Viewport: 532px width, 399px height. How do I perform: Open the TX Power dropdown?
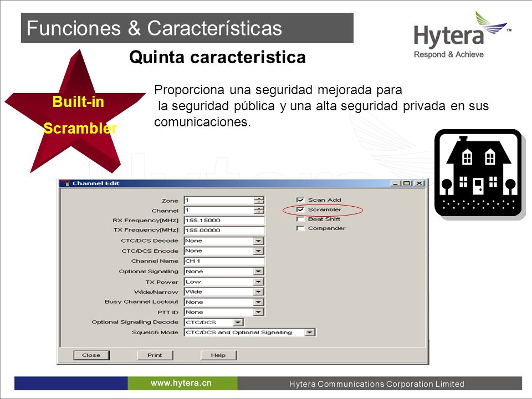click(x=258, y=282)
